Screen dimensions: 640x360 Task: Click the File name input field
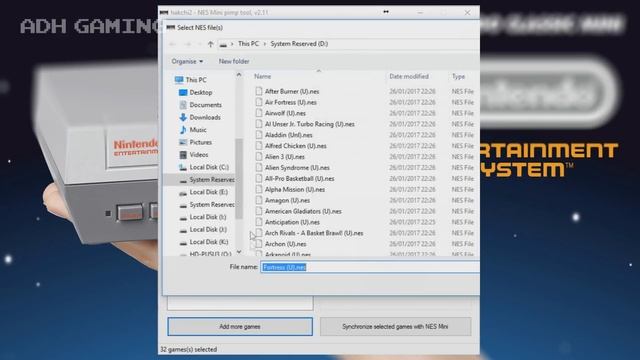point(370,267)
